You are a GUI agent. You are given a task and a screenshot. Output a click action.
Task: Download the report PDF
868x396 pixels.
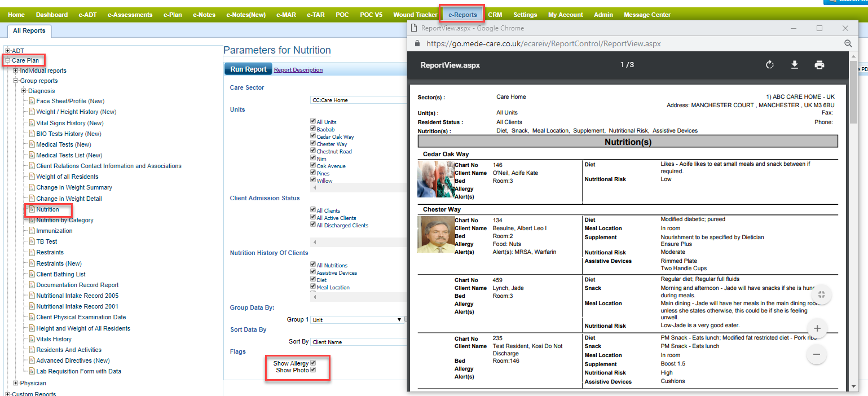click(x=794, y=65)
